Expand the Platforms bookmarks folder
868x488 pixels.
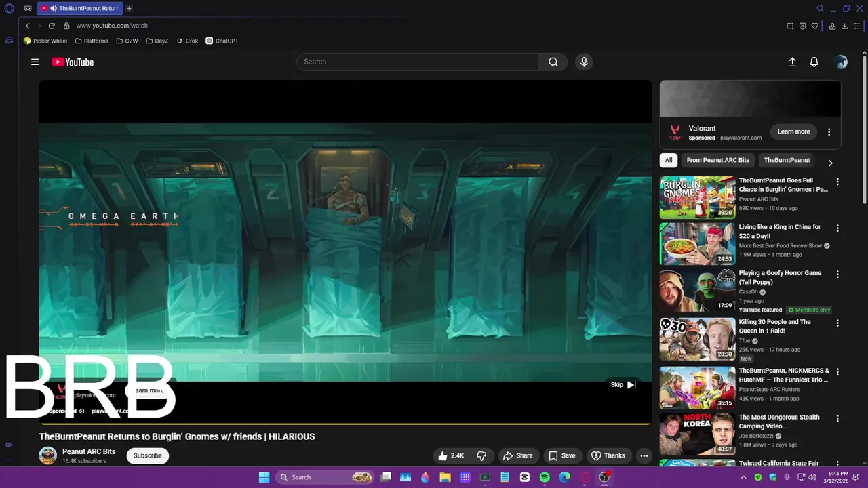pos(92,41)
